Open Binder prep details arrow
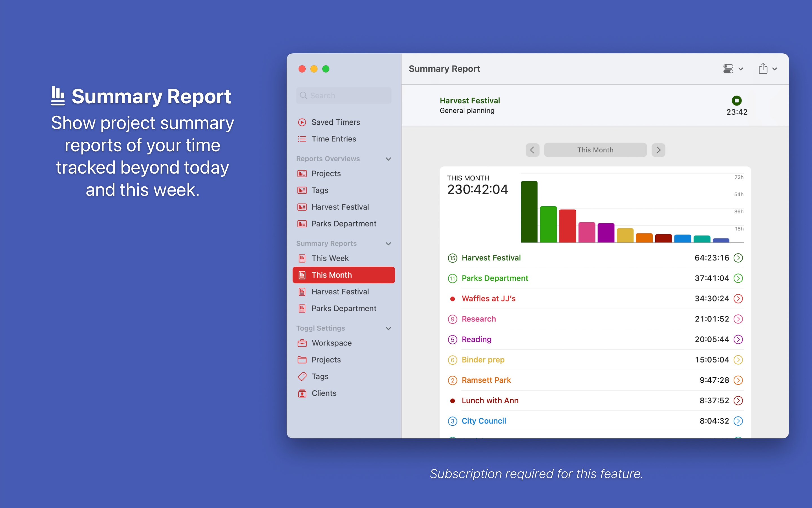 [x=738, y=360]
